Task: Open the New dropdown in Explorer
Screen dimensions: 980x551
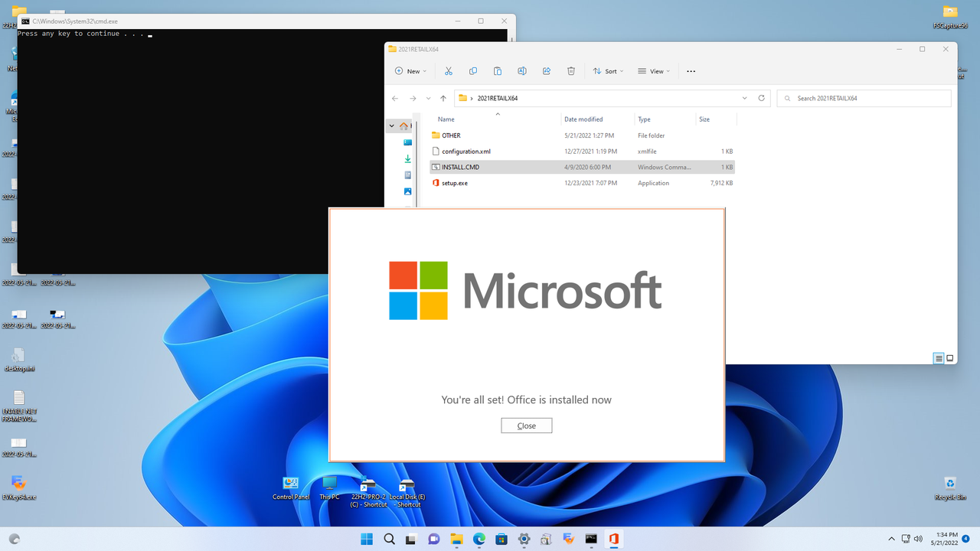Action: [x=410, y=71]
